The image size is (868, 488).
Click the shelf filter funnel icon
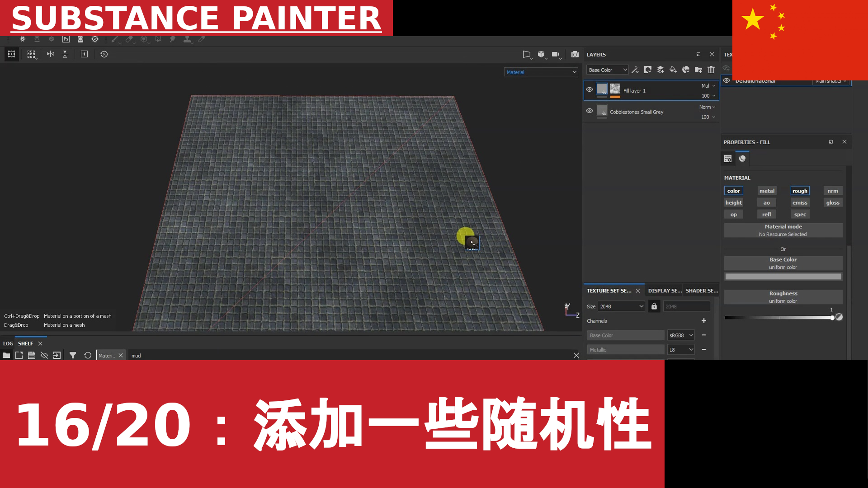point(73,356)
